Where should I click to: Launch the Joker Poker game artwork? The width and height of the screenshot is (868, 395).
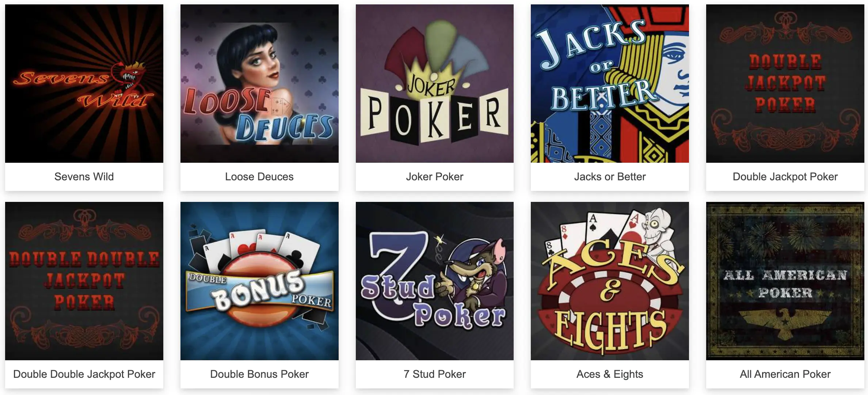[435, 83]
